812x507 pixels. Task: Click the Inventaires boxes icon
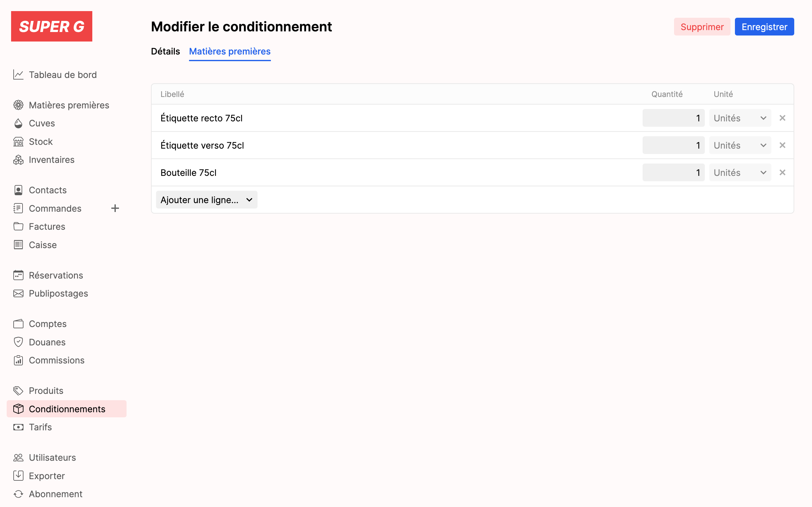[x=18, y=160]
